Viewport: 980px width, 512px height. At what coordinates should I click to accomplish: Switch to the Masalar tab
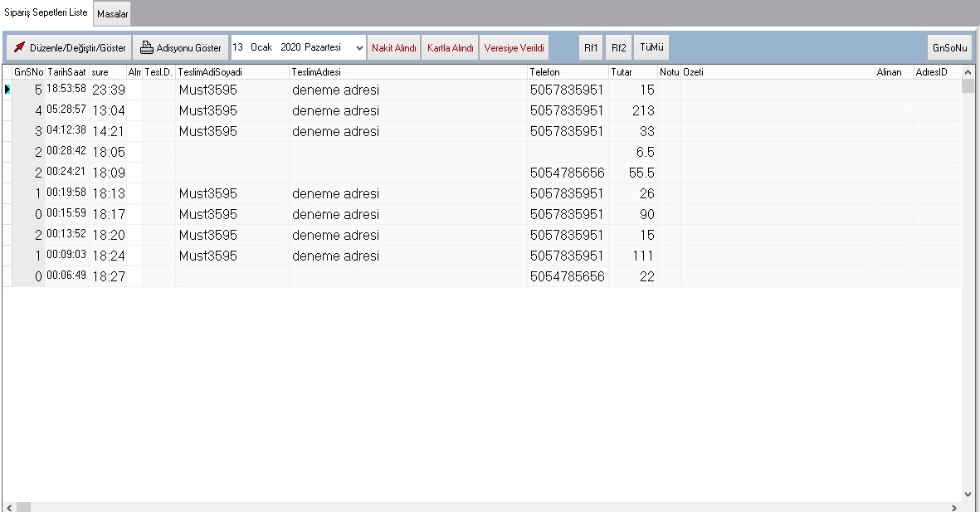[x=112, y=14]
